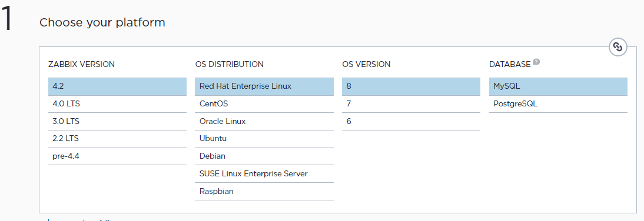Choose Zabbix version 4.0 LTS
This screenshot has width=644, height=221.
click(118, 104)
